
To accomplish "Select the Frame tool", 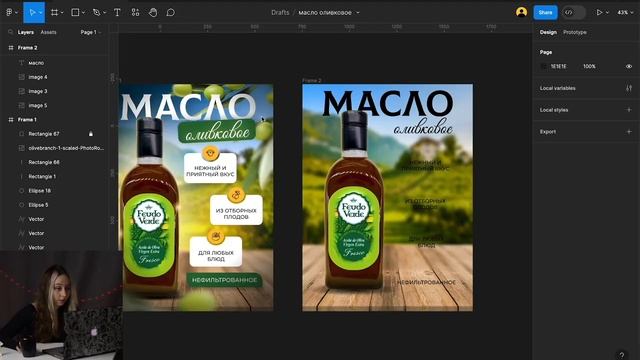I will (54, 13).
